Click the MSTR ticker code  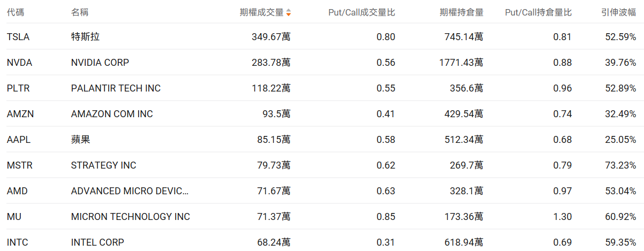[x=20, y=165]
